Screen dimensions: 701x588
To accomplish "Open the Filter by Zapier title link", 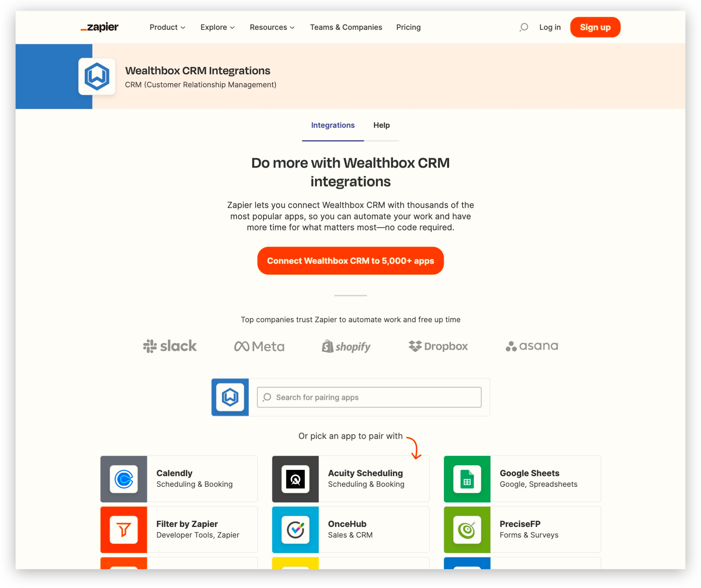I will tap(187, 524).
